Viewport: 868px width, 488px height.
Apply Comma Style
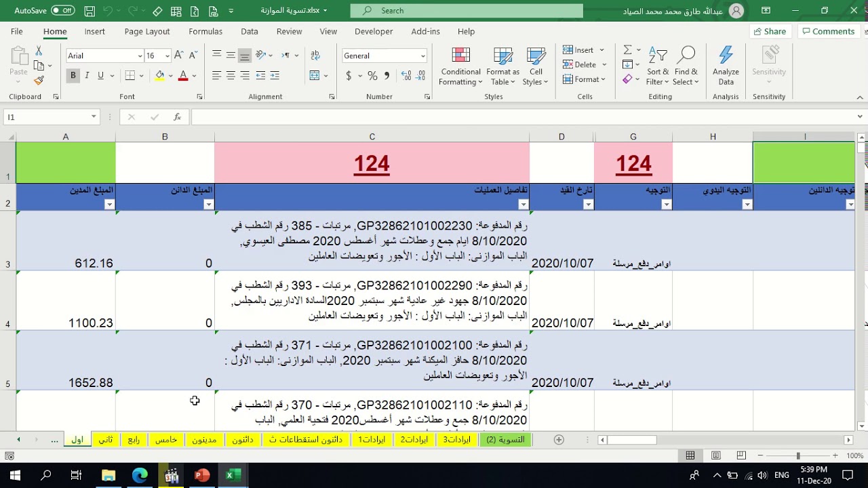point(387,76)
